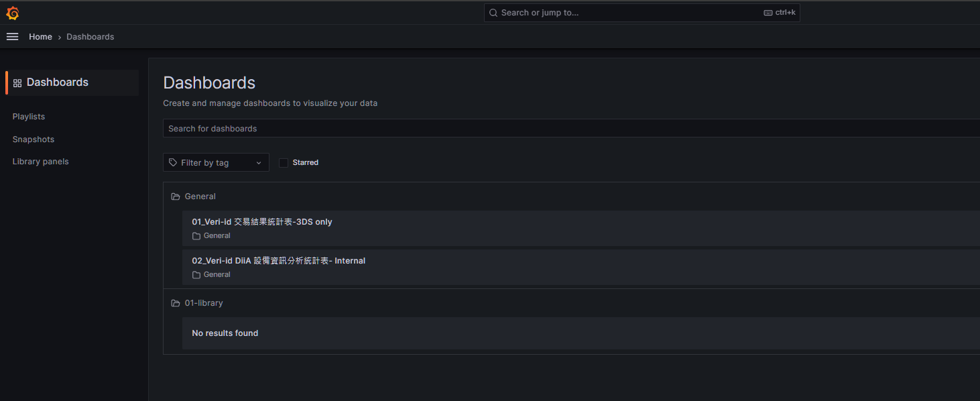Open Playlists in the sidebar

[x=29, y=117]
